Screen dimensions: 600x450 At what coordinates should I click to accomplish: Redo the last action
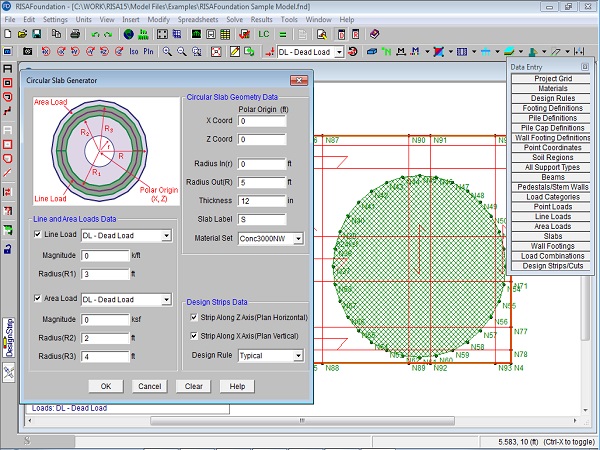click(x=108, y=34)
